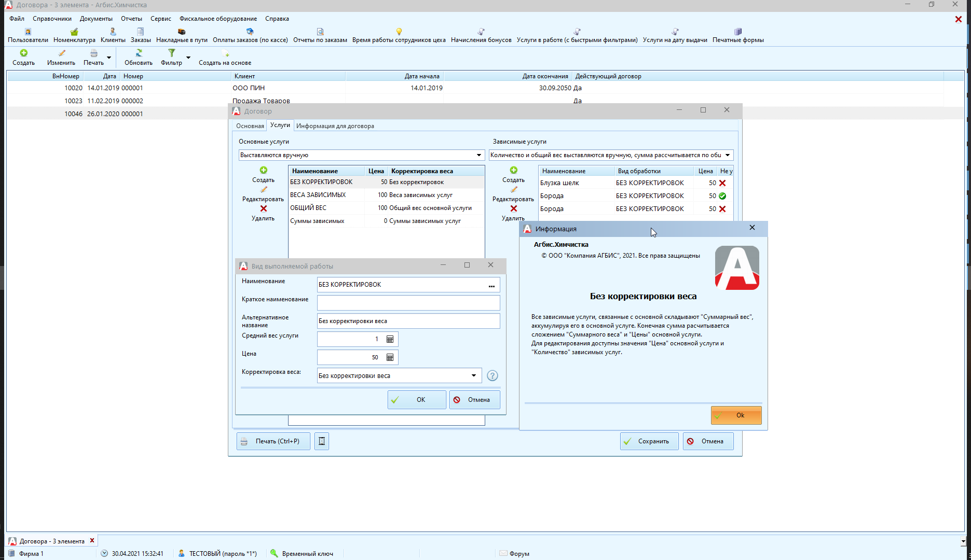Open Услуги в работе (с быстрыми фильтрами)
Image resolution: width=971 pixels, height=560 pixels.
tap(577, 35)
